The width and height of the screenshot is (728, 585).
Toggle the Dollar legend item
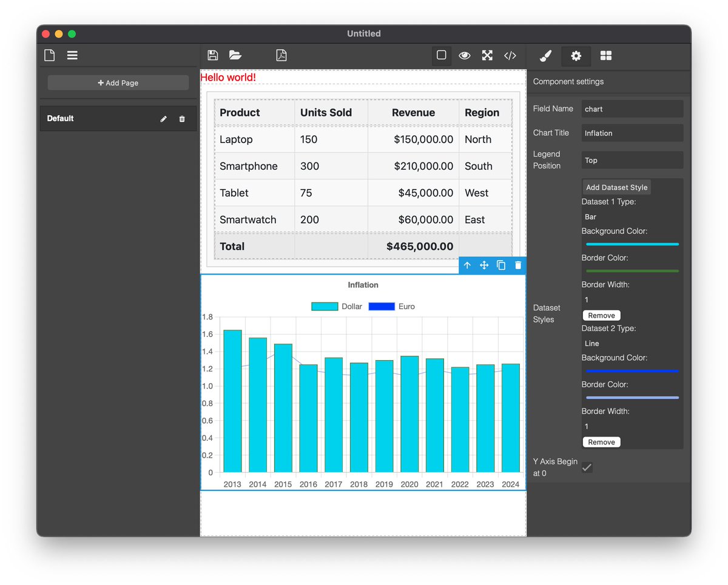(x=337, y=306)
